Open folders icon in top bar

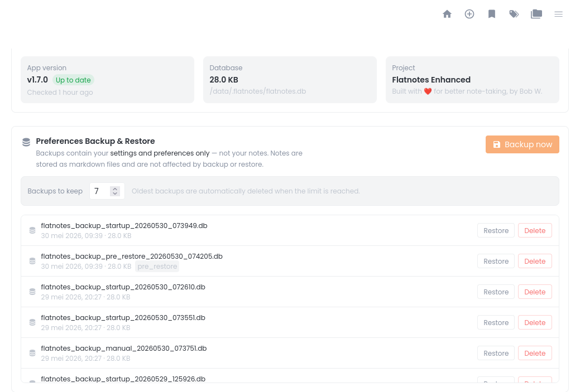536,14
